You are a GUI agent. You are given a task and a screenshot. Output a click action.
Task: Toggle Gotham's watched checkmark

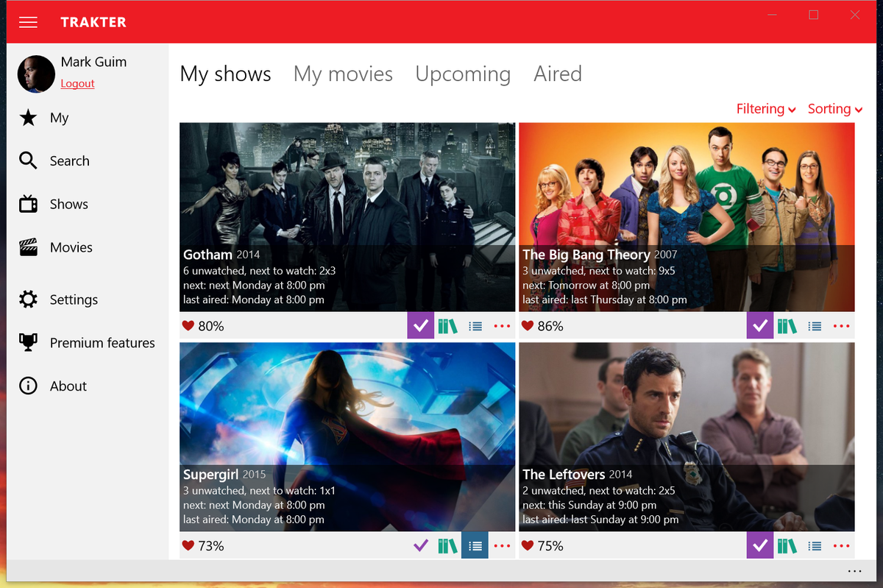pyautogui.click(x=421, y=326)
